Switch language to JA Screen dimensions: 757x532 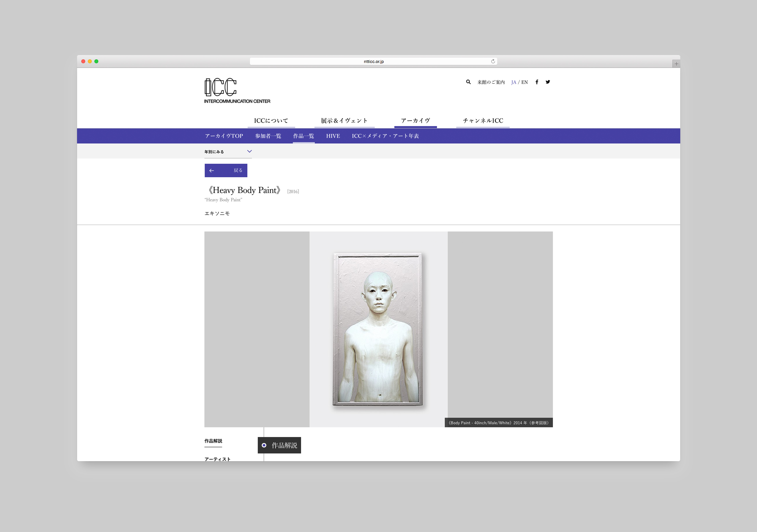click(x=514, y=82)
